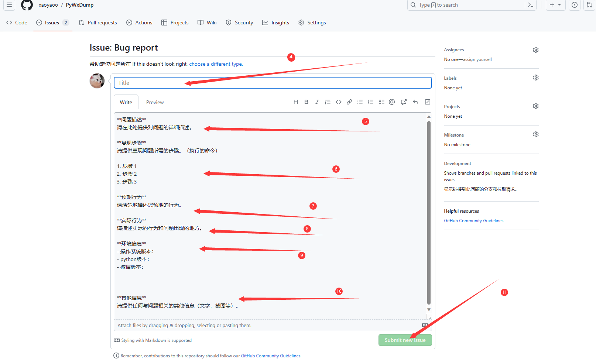Insert a saved reply using the reply arrow
This screenshot has height=364, width=596.
pos(415,102)
